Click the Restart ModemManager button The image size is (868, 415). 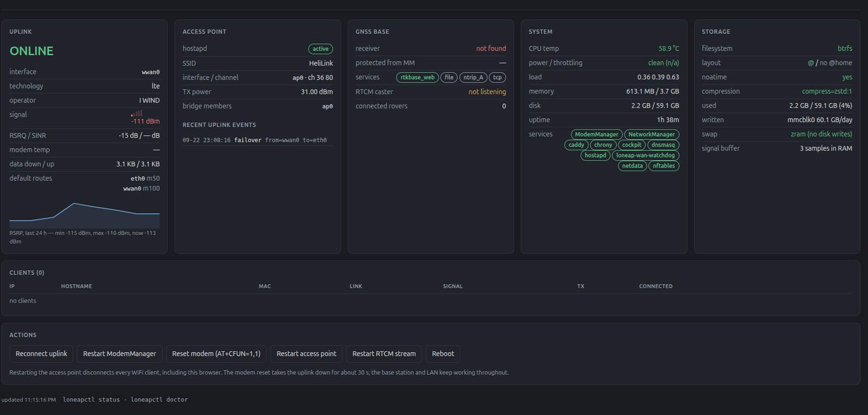click(x=119, y=354)
